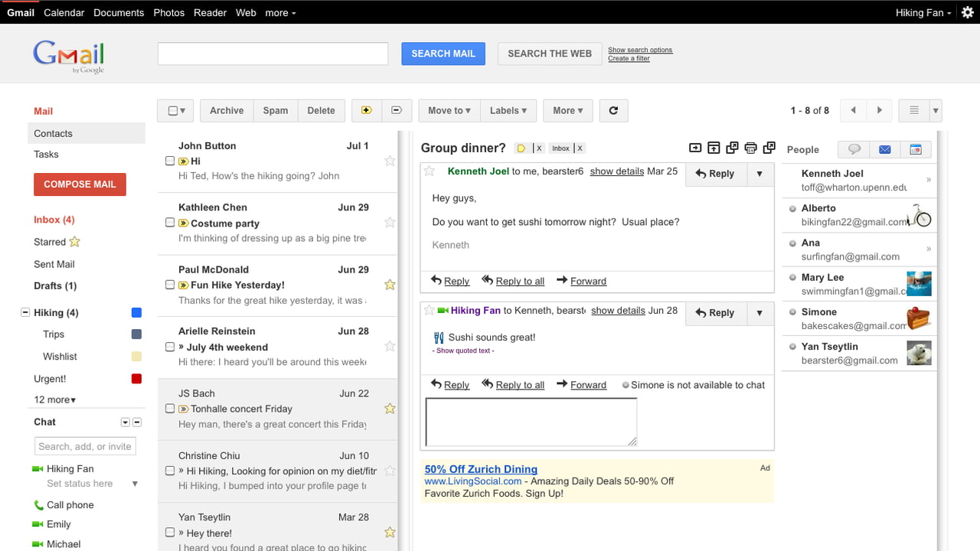
Task: Check the Christine Chiu email checkbox
Action: click(x=170, y=471)
